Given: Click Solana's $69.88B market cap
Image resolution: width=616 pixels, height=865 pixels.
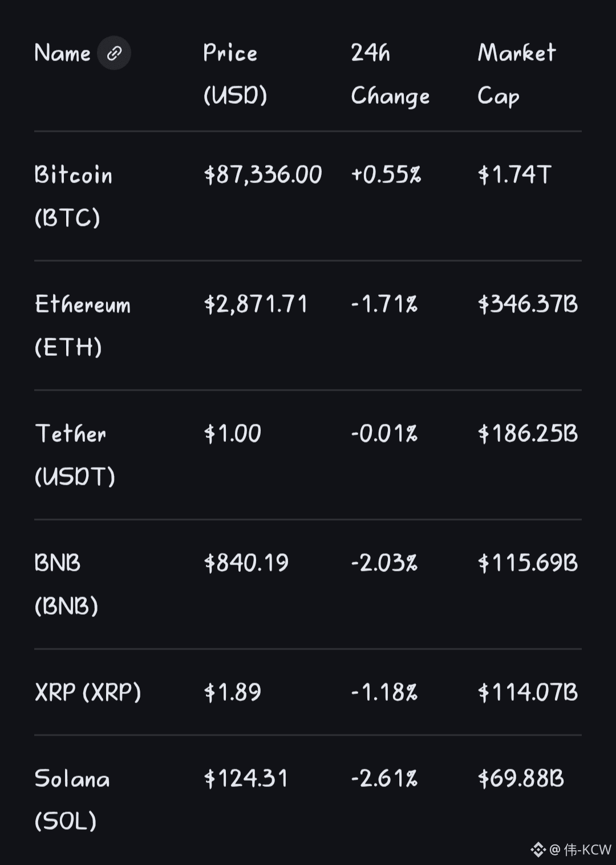Looking at the screenshot, I should (x=521, y=778).
